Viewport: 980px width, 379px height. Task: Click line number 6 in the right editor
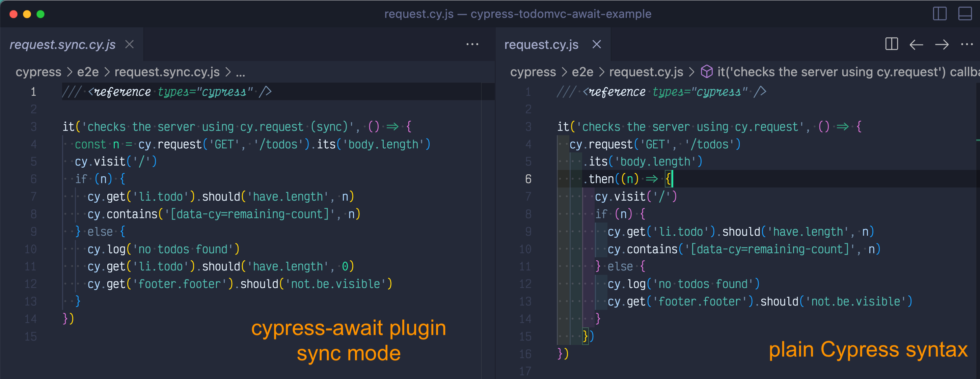(x=528, y=179)
